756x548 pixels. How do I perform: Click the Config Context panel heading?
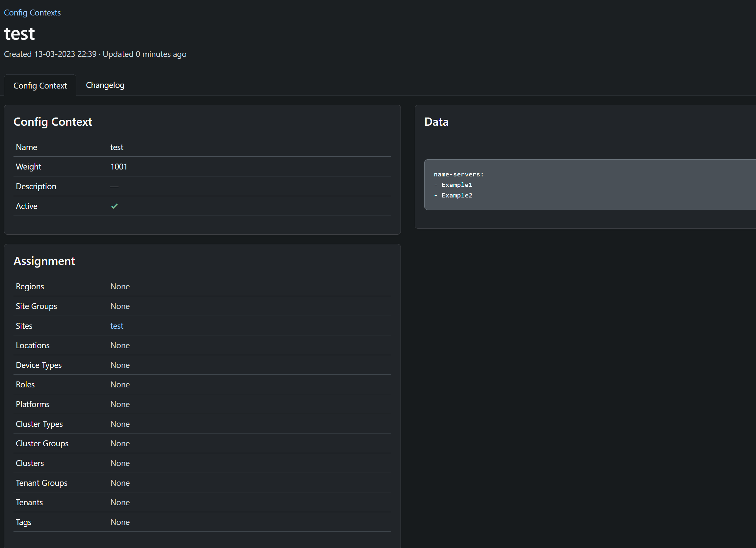(53, 122)
